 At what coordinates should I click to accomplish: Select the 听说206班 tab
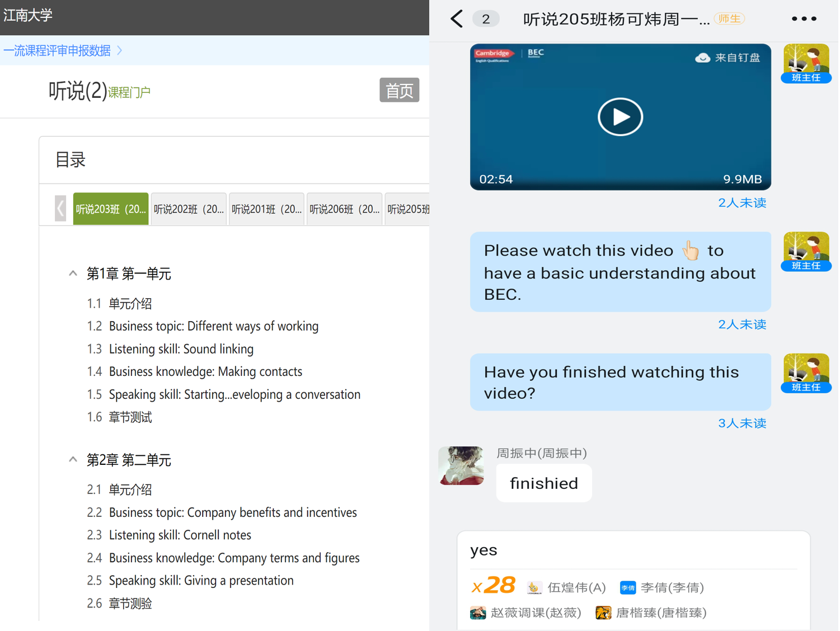[344, 209]
